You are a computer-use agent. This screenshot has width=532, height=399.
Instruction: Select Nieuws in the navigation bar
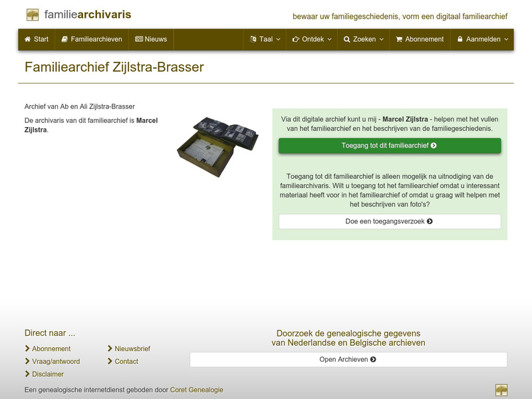[x=153, y=39]
